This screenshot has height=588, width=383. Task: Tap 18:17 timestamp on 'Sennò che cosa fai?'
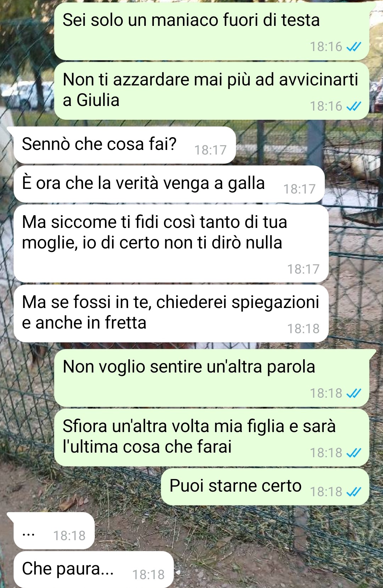pyautogui.click(x=210, y=150)
